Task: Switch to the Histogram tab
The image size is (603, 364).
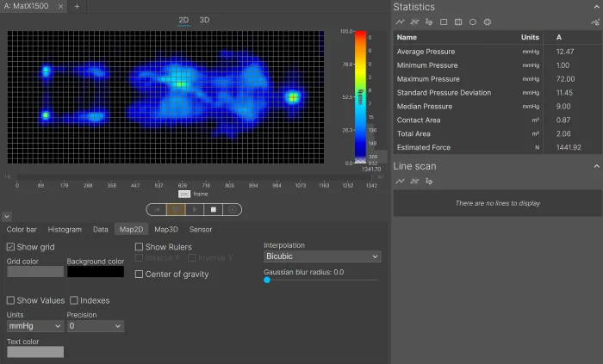Action: coord(65,230)
